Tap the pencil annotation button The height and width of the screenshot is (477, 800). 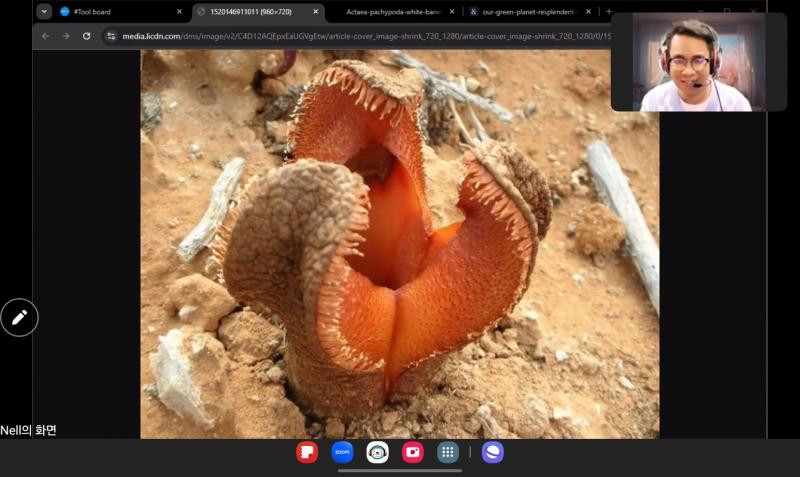[x=19, y=317]
